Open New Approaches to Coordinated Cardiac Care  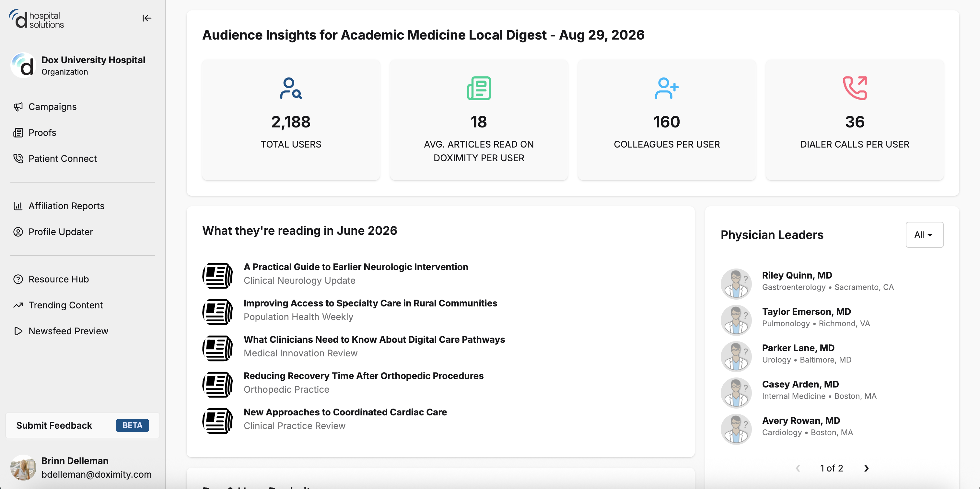[x=345, y=412]
